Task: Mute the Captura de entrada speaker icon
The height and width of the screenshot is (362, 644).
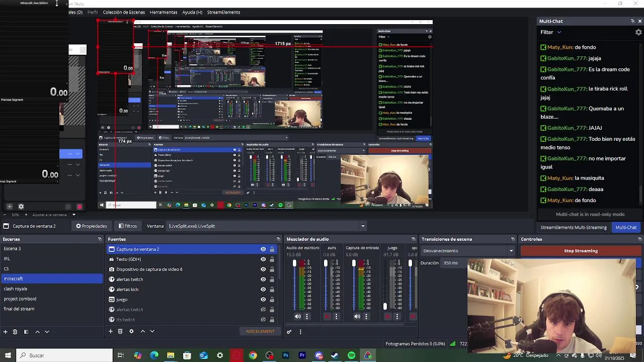Action: coord(357,316)
